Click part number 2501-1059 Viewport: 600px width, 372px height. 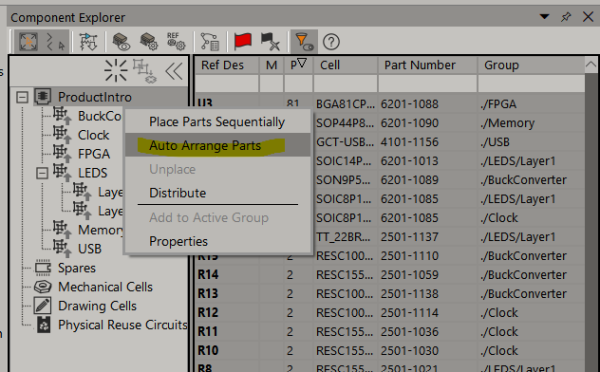point(409,275)
